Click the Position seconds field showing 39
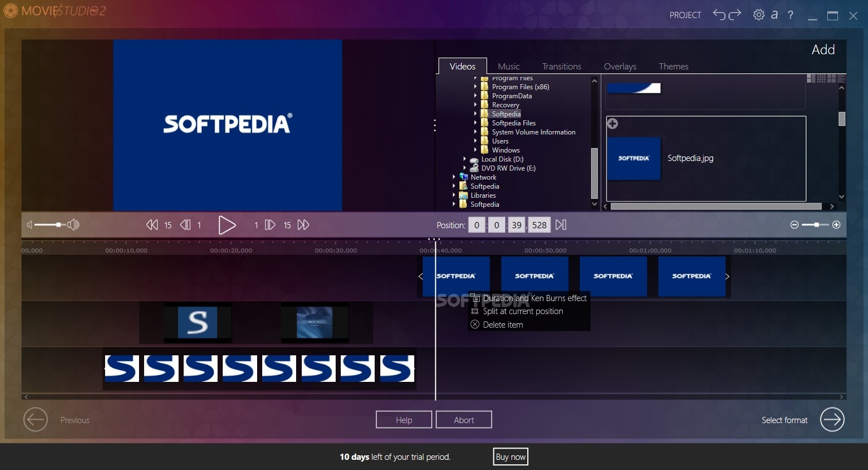 (517, 225)
